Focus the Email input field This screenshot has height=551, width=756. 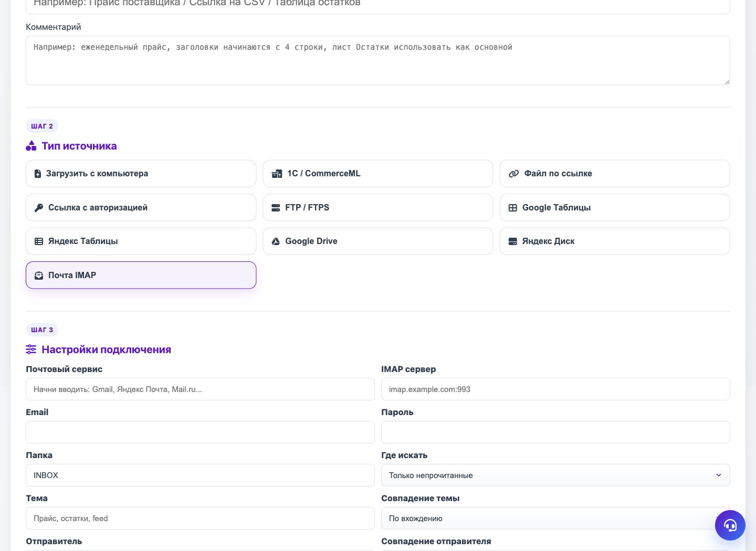point(200,432)
